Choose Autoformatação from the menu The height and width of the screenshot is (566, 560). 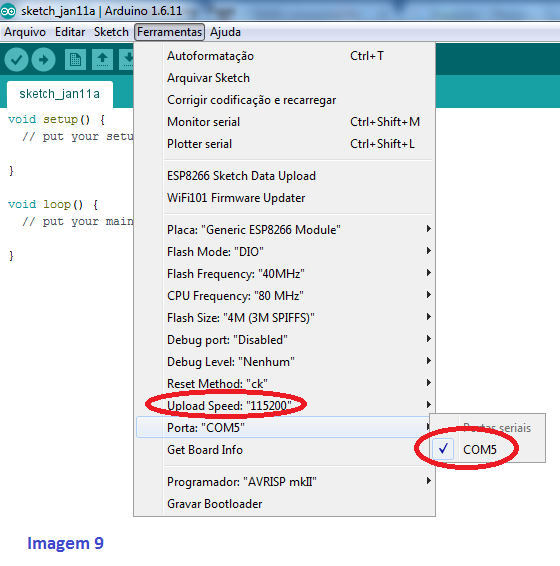(285, 56)
